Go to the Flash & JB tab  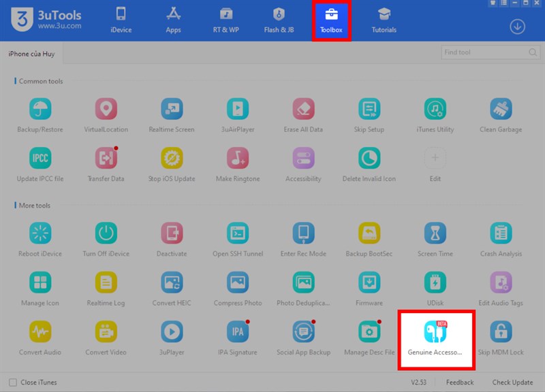click(279, 21)
